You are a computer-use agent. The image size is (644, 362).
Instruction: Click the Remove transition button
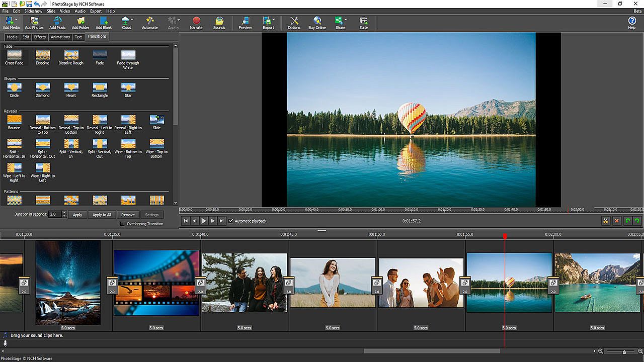pyautogui.click(x=128, y=215)
